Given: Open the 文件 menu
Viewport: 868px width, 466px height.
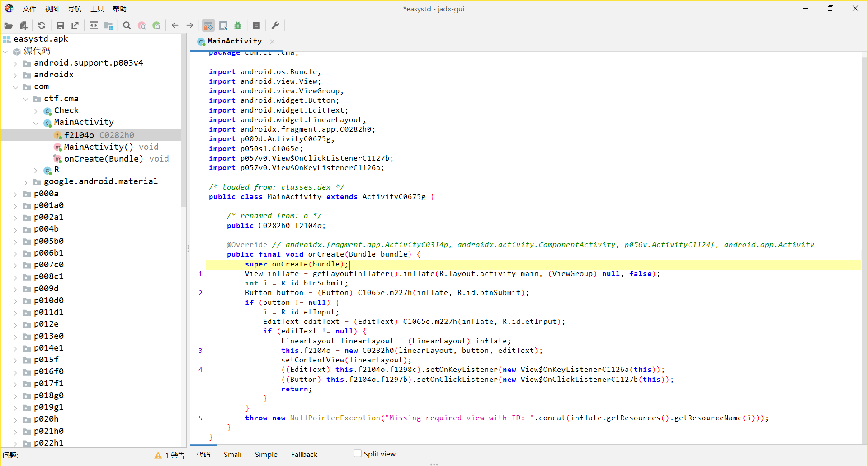Looking at the screenshot, I should 29,9.
